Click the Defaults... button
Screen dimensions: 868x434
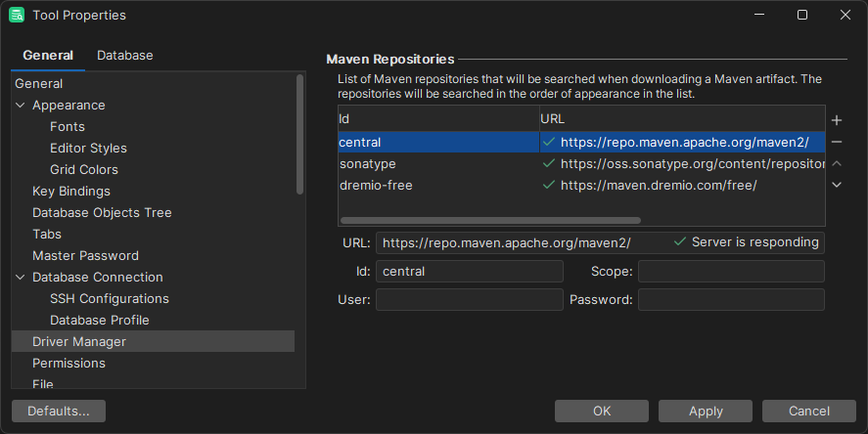[x=59, y=412]
